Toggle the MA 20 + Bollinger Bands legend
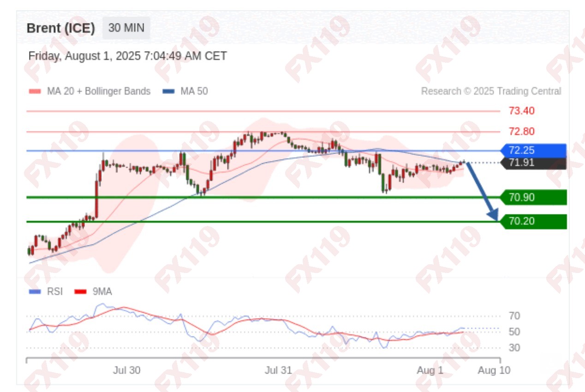This screenshot has width=585, height=392. pyautogui.click(x=90, y=91)
